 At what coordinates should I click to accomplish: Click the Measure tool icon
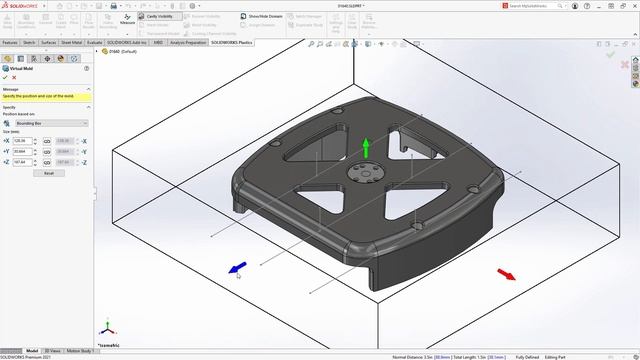click(127, 17)
